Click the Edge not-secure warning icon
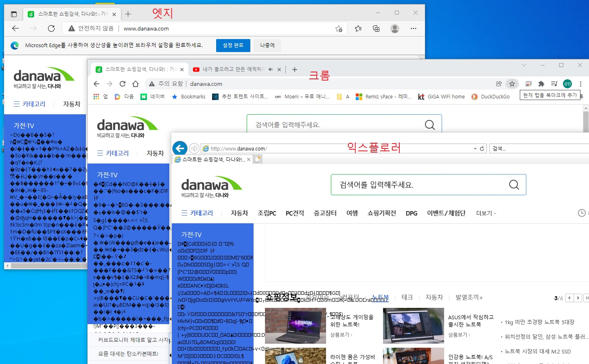This screenshot has height=364, width=589. [72, 28]
